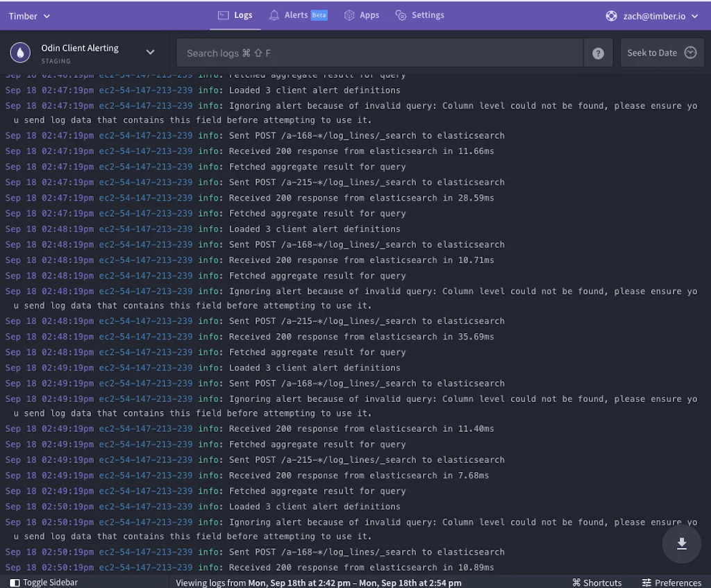Viewport: 711px width, 588px height.
Task: Switch to the Alerts Beta tab
Action: click(x=299, y=14)
